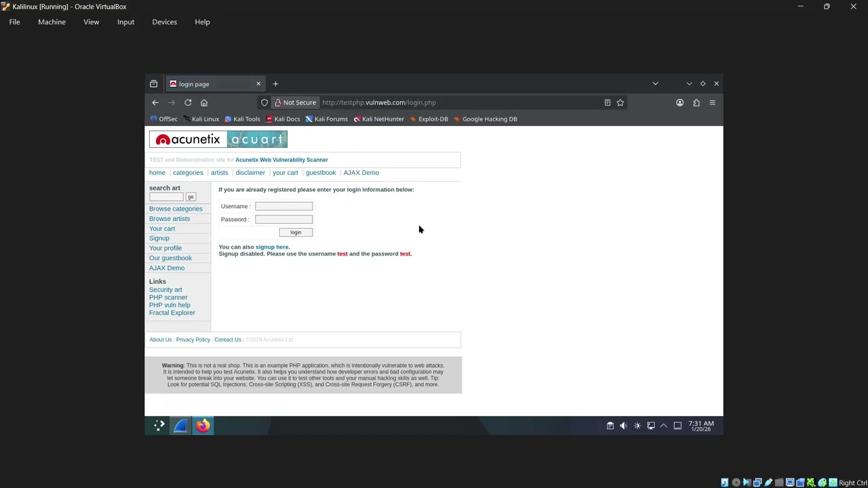
Task: Click the VirtualBox hard disk status icon
Action: click(725, 483)
